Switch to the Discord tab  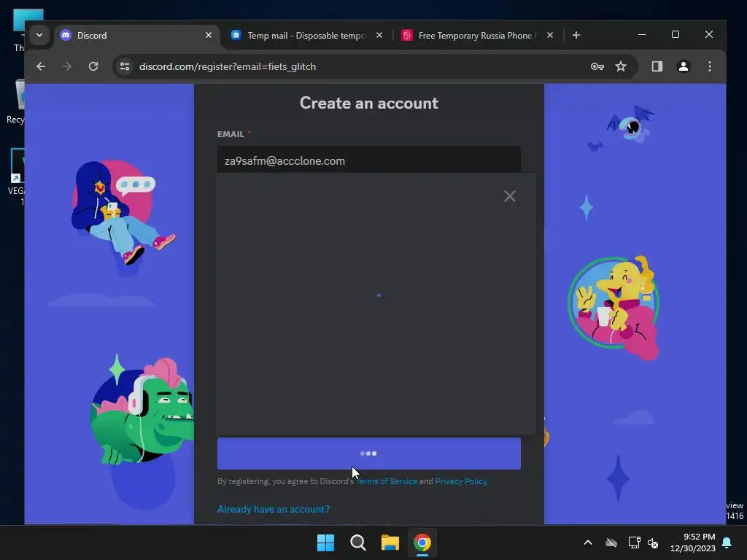point(136,35)
